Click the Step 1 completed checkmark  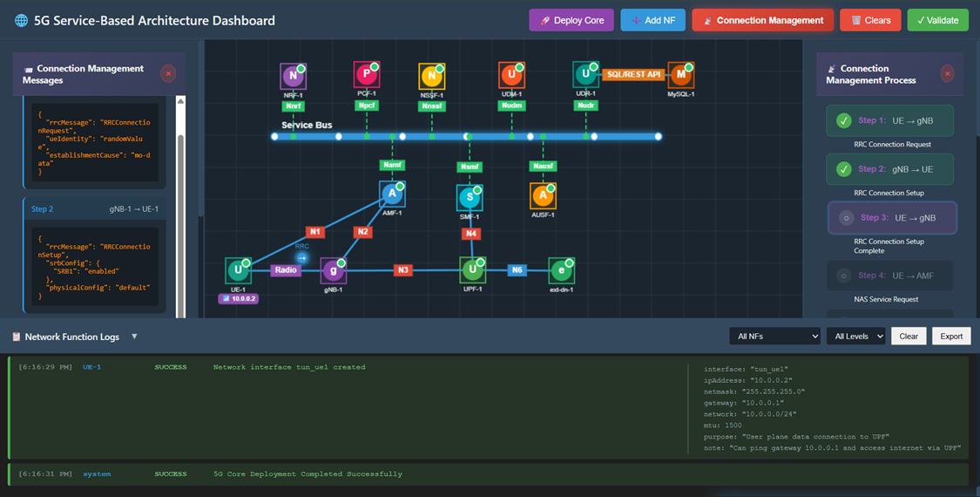click(843, 121)
